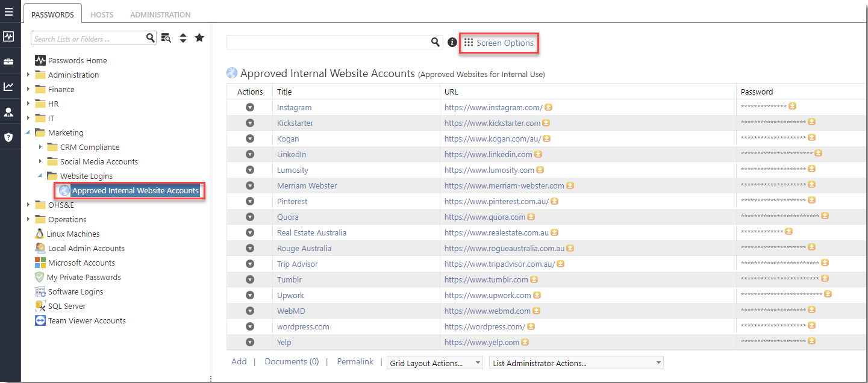Click the launch icon beside the Kickstarter URL
The image size is (868, 383).
pos(546,122)
